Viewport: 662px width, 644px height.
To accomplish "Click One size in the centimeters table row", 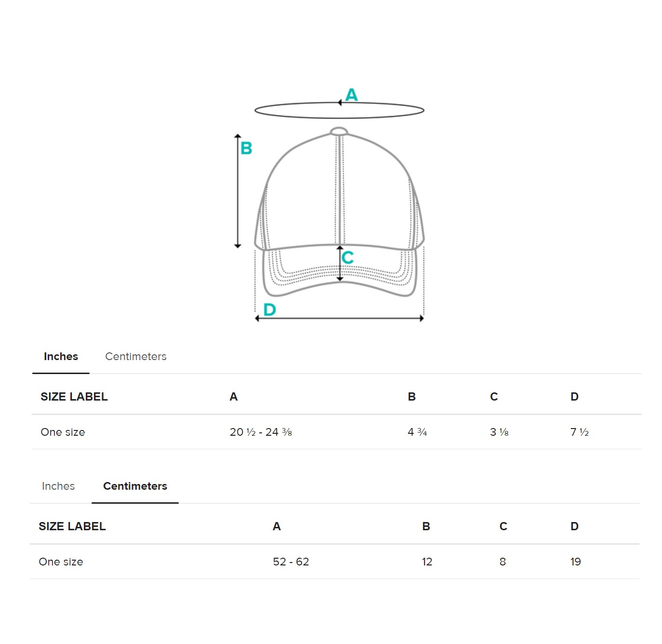I will pos(61,562).
